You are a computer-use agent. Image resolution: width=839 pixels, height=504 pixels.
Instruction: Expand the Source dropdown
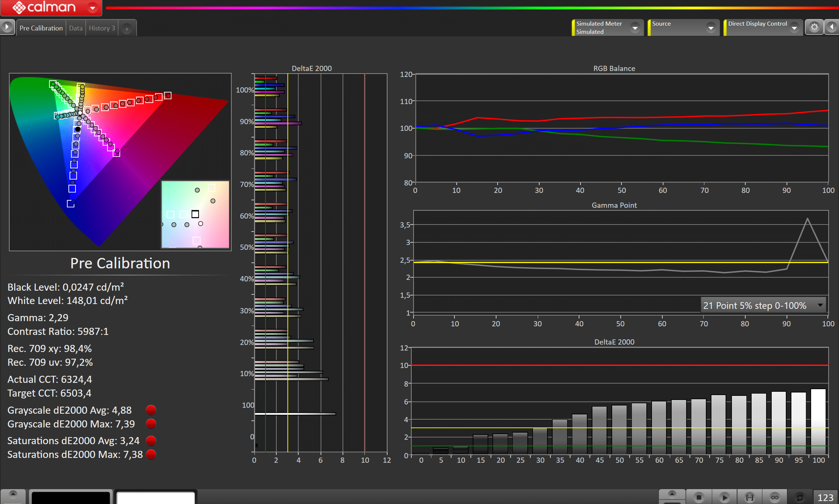(x=711, y=28)
